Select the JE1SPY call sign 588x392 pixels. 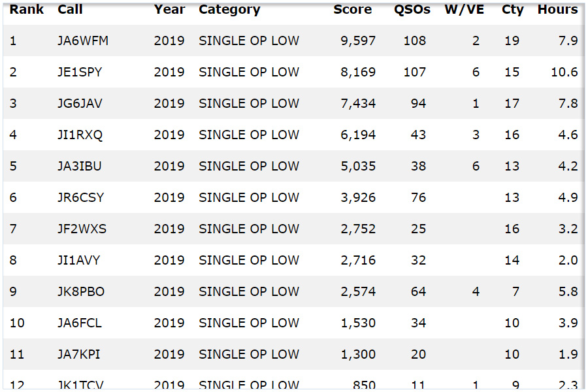point(80,72)
